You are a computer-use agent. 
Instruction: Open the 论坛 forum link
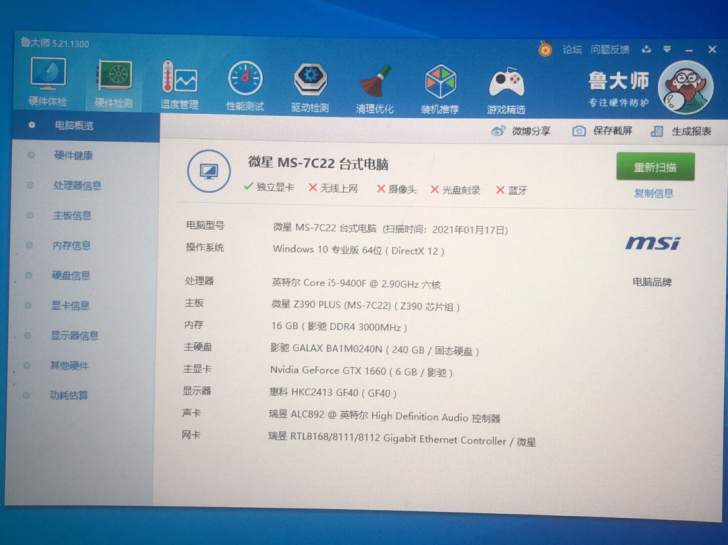[x=571, y=48]
